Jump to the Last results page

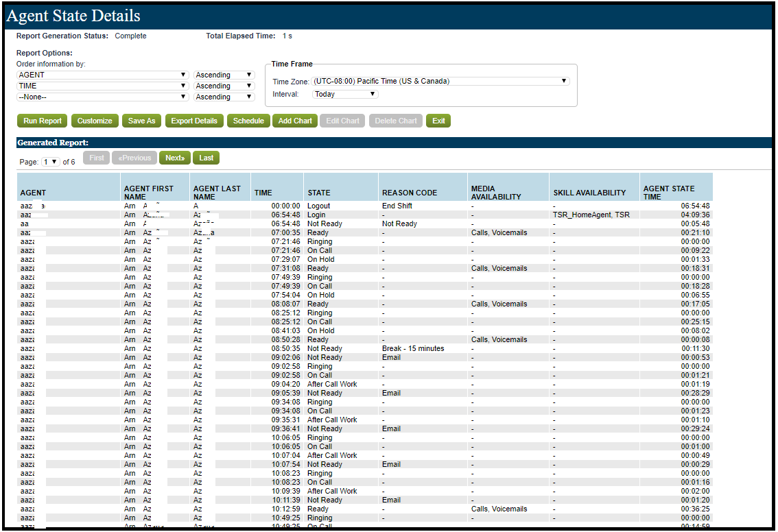click(207, 158)
